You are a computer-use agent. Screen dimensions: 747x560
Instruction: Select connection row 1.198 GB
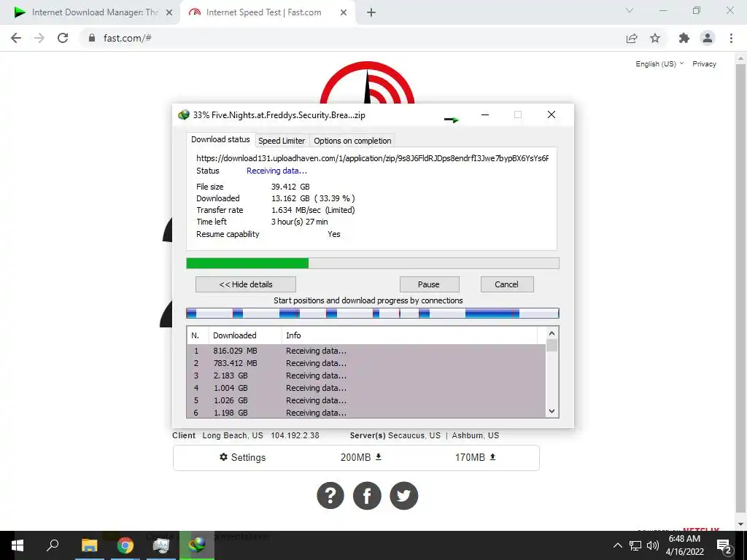[366, 413]
